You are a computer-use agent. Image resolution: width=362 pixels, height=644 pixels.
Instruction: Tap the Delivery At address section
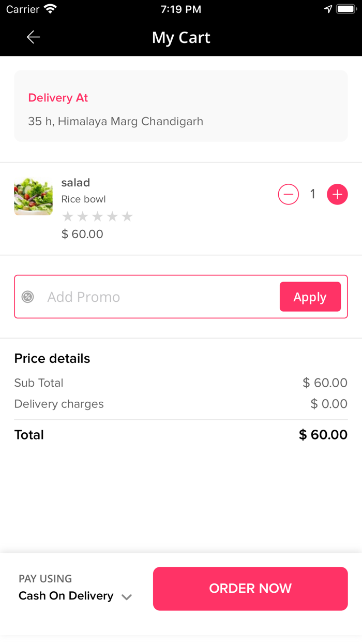pos(180,106)
